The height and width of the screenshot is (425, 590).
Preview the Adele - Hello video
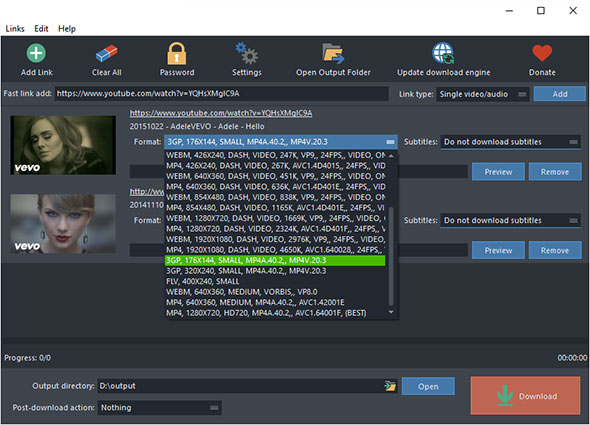pyautogui.click(x=498, y=172)
